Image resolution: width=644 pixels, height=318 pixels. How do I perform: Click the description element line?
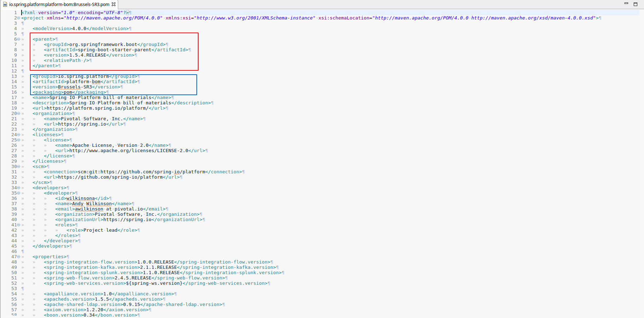[122, 103]
